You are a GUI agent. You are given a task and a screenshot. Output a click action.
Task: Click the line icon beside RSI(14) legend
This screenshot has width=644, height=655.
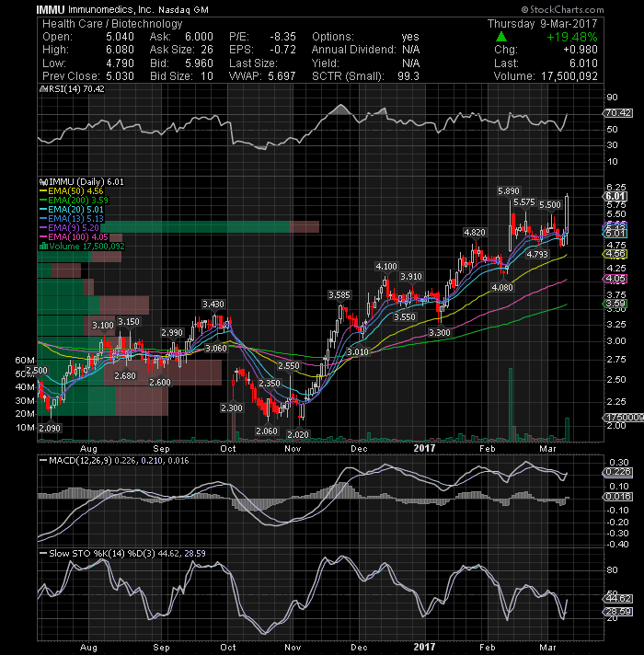43,89
